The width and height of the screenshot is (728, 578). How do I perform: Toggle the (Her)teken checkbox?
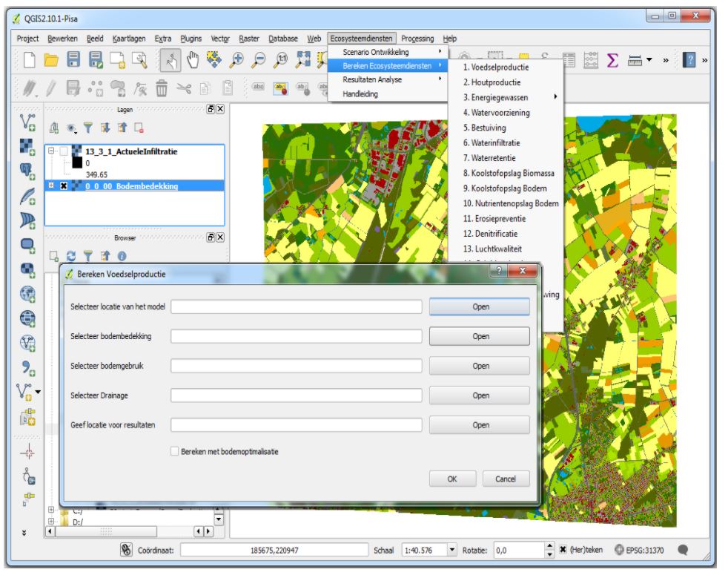click(x=563, y=549)
